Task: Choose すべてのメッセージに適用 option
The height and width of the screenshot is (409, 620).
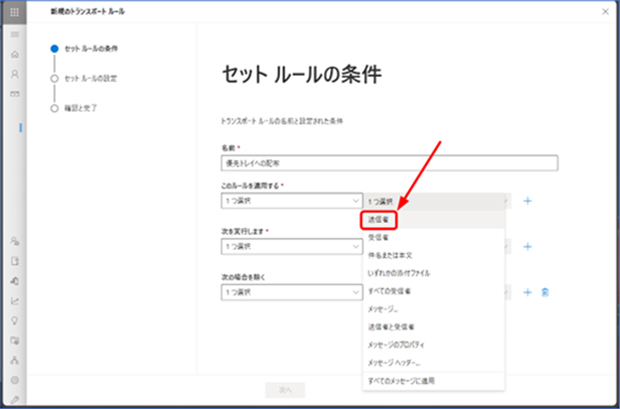Action: tap(434, 381)
